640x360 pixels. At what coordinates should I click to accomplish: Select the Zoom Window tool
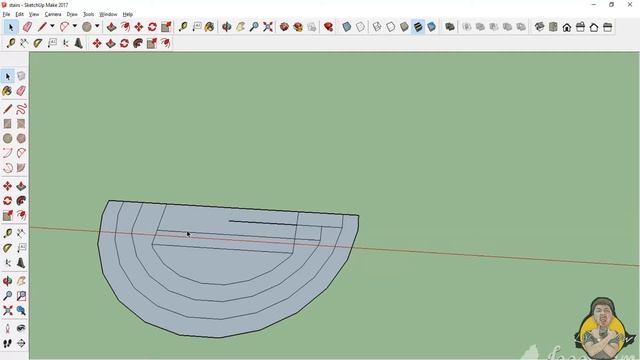tap(21, 296)
